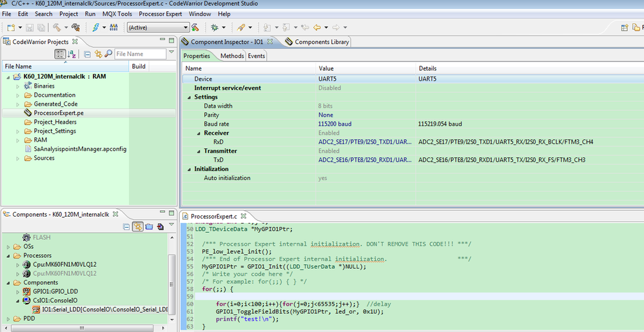Click the File Name filter field
This screenshot has width=644, height=332.
pyautogui.click(x=139, y=54)
